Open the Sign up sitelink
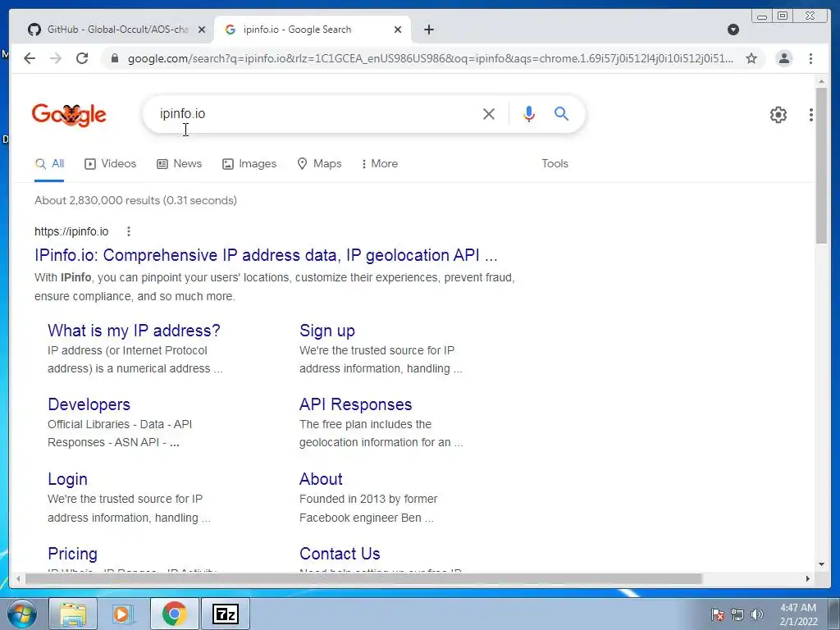 (x=326, y=331)
